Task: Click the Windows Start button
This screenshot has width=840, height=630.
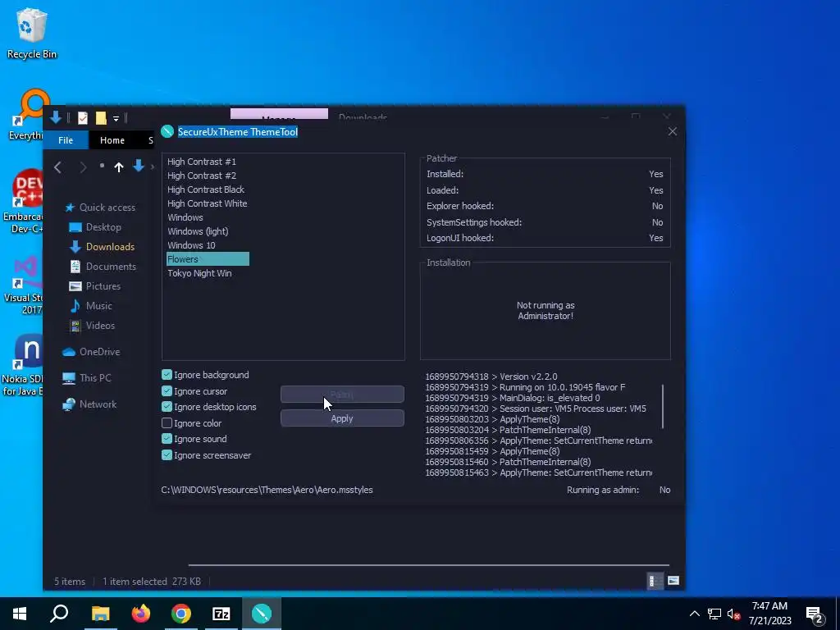Action: point(20,614)
